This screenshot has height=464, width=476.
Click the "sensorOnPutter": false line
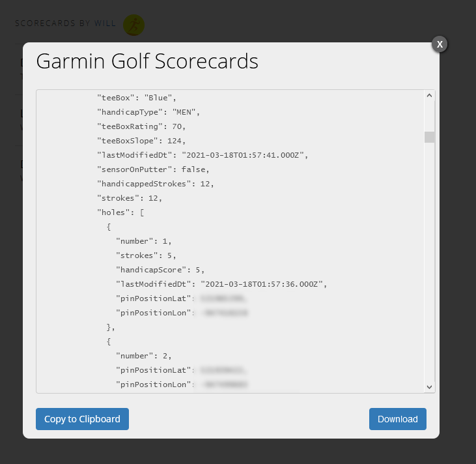click(153, 169)
